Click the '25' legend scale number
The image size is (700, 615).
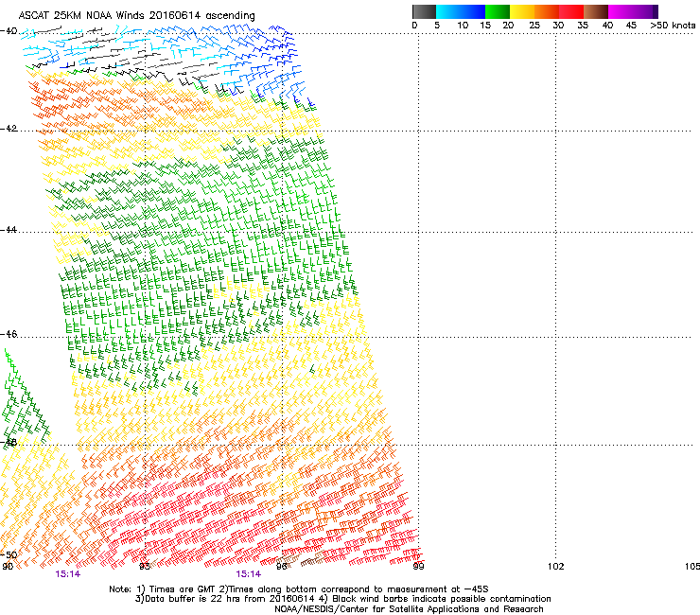(534, 26)
